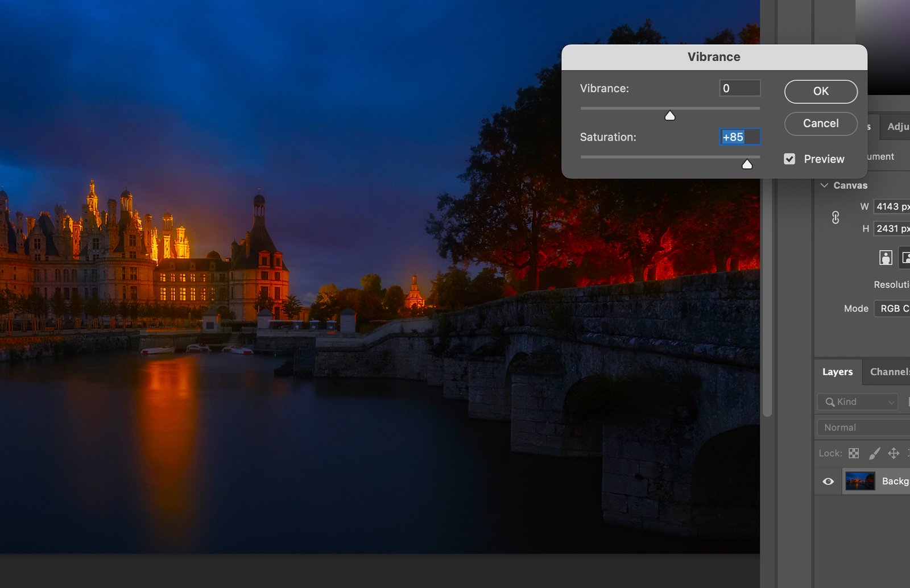
Task: Click lock image pixels brush icon
Action: [x=874, y=453]
